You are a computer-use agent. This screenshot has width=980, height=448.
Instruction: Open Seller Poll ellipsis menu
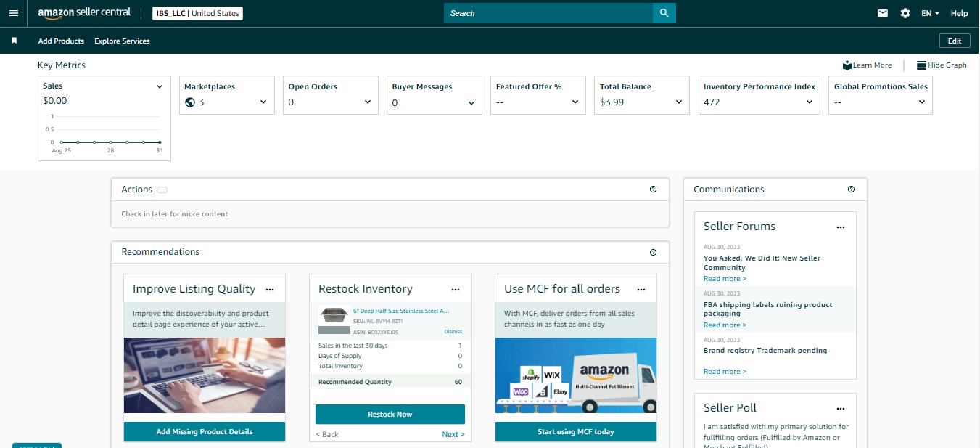pos(841,409)
